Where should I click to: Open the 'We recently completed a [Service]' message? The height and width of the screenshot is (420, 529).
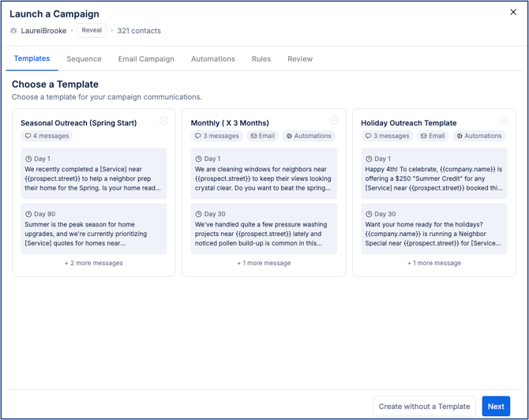pos(94,174)
